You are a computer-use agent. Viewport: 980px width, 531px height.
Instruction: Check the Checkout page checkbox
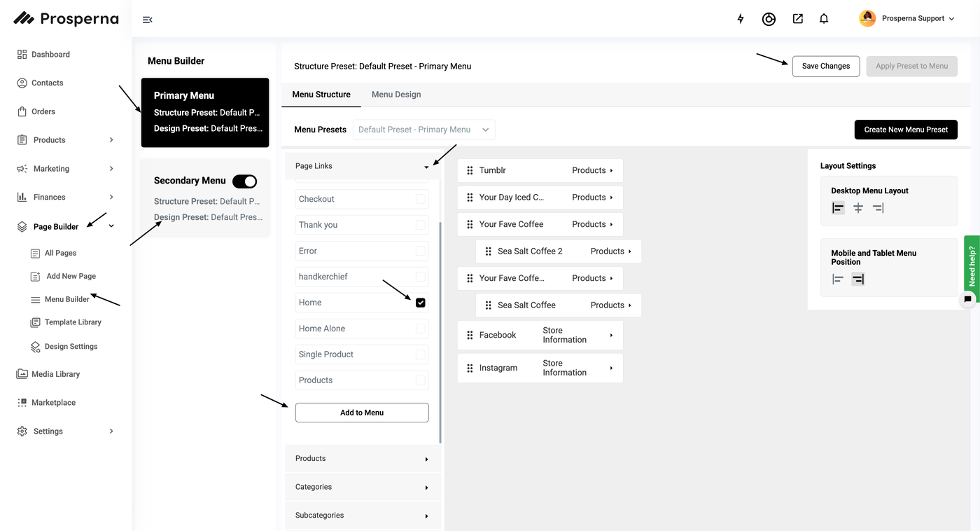(420, 199)
